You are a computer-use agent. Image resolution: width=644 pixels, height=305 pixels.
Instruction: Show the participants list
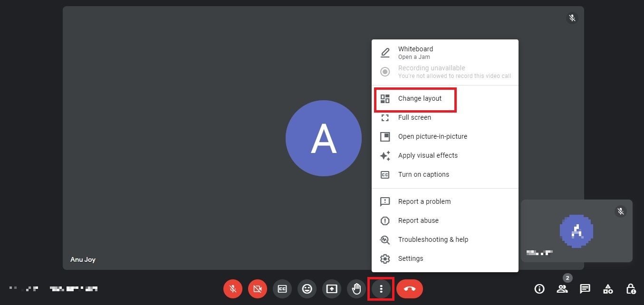562,288
